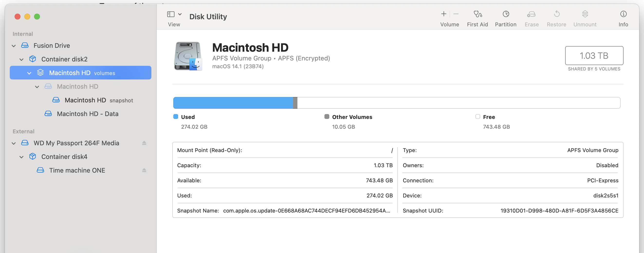Click the Info toolbar label
Viewport: 644px width, 253px height.
tap(623, 25)
